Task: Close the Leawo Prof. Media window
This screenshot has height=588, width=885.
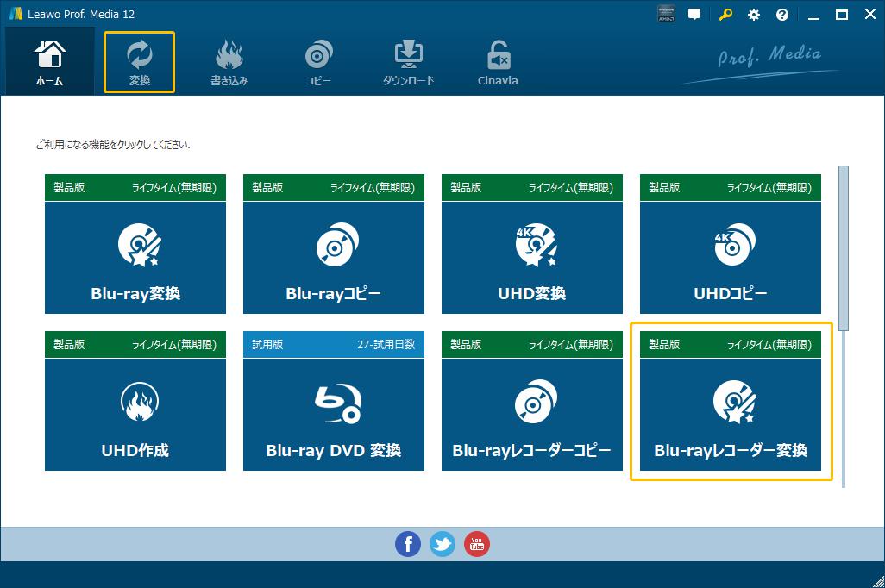Action: coord(870,15)
